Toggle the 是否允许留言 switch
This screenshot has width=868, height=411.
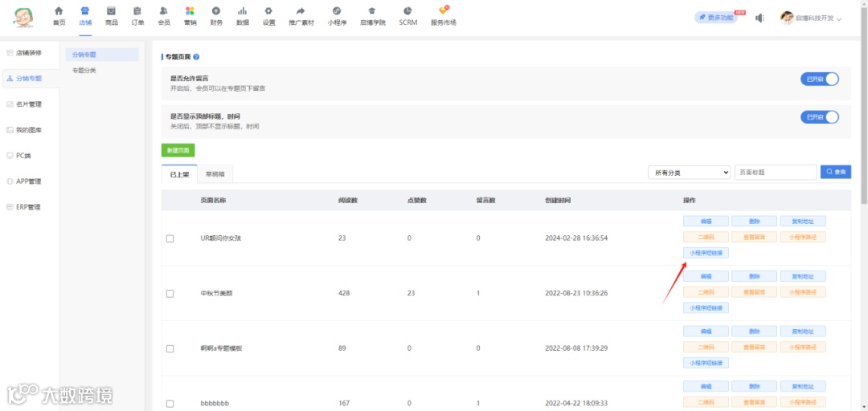pos(820,79)
